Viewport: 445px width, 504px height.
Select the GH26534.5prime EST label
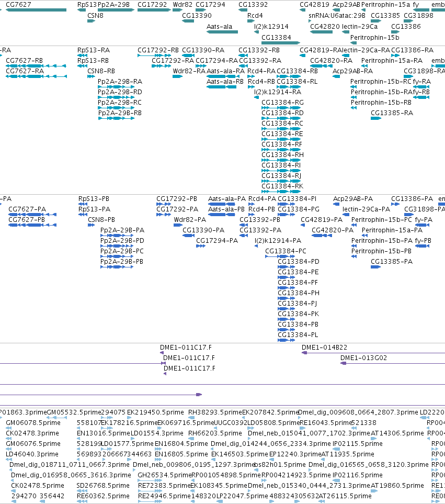pyautogui.click(x=164, y=475)
